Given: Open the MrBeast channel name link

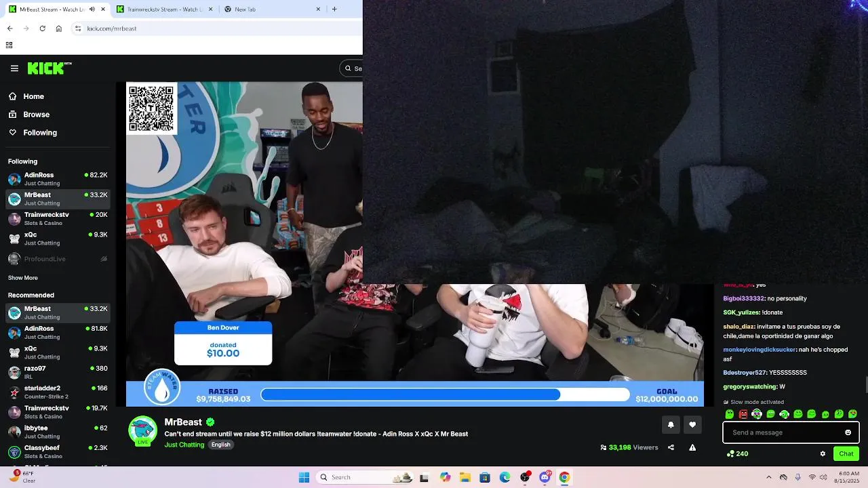Looking at the screenshot, I should click(183, 422).
